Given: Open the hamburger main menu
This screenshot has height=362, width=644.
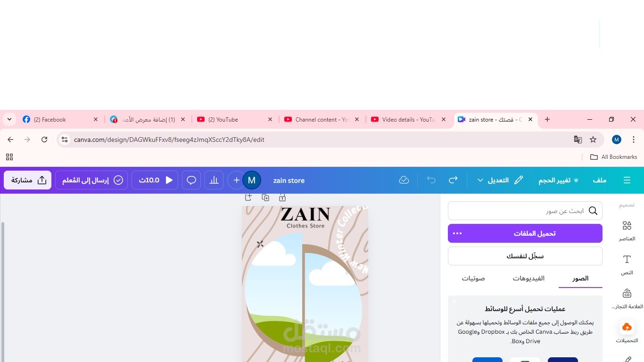Looking at the screenshot, I should [x=627, y=180].
